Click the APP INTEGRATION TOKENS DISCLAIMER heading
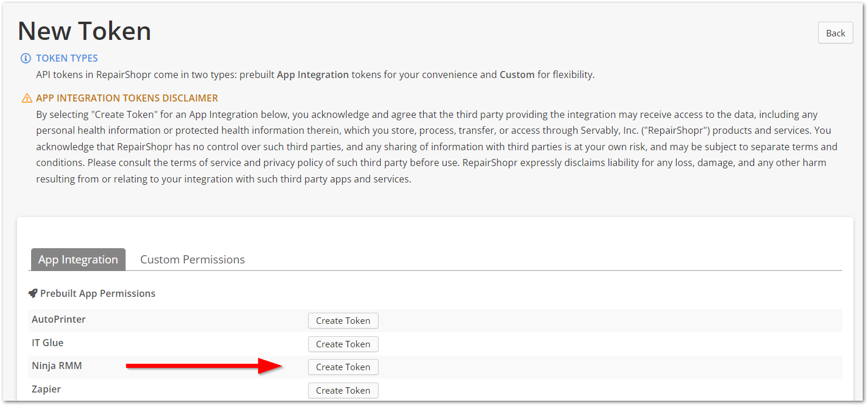The height and width of the screenshot is (406, 868). (x=127, y=98)
